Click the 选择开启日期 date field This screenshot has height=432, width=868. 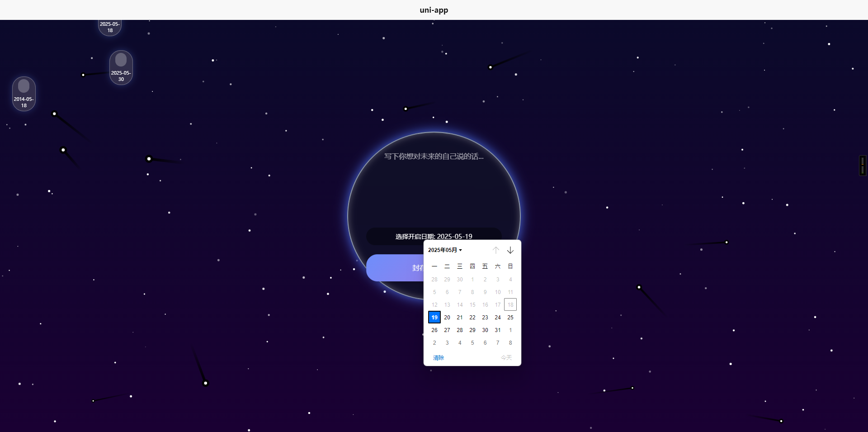434,237
